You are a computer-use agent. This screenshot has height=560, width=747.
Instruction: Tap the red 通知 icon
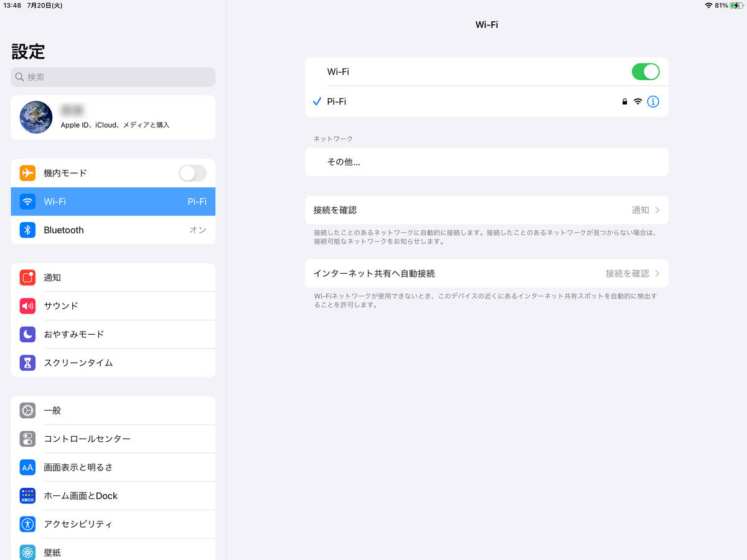coord(27,278)
